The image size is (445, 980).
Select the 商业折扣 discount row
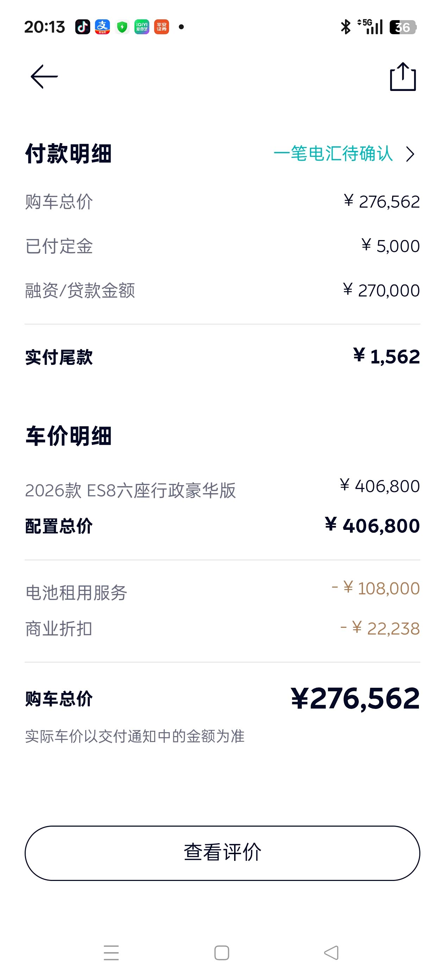[x=222, y=629]
